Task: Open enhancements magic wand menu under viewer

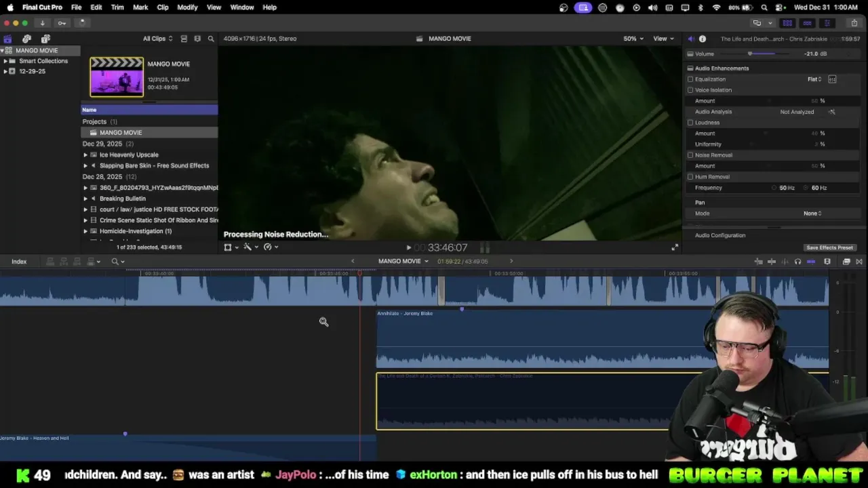Action: pyautogui.click(x=250, y=247)
